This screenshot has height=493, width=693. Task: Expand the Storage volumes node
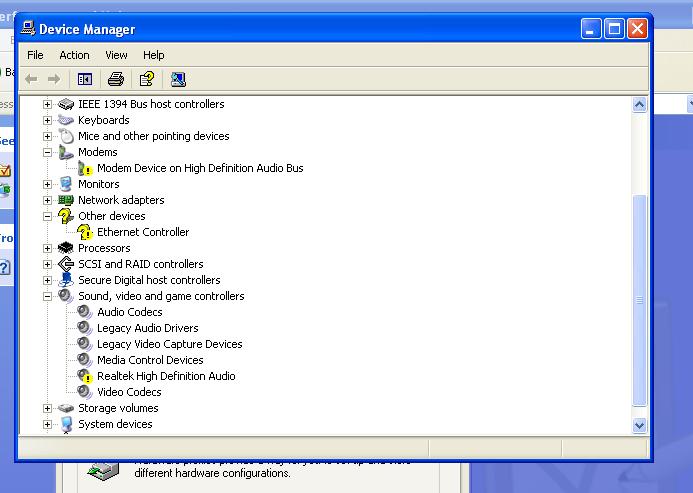point(47,408)
